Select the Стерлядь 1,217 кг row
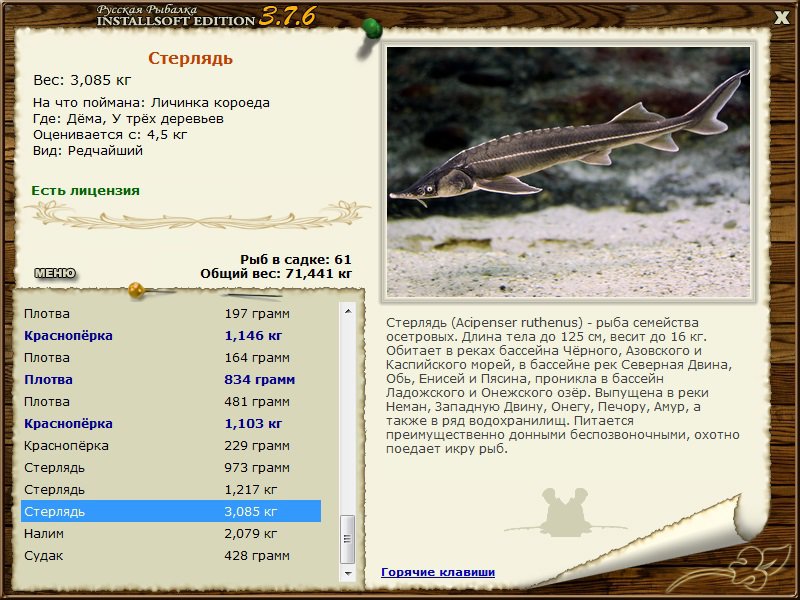Viewport: 800px width, 600px height. coord(171,489)
